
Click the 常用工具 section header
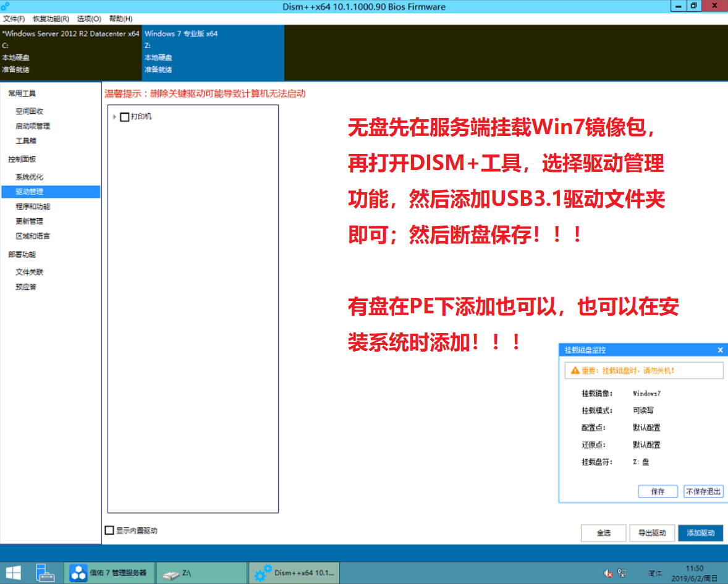point(22,94)
